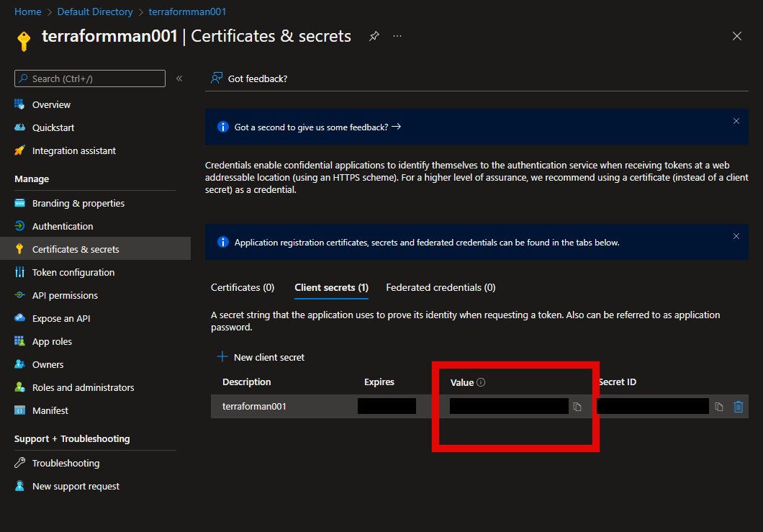Click the Integration assistant rocket icon

click(x=19, y=150)
